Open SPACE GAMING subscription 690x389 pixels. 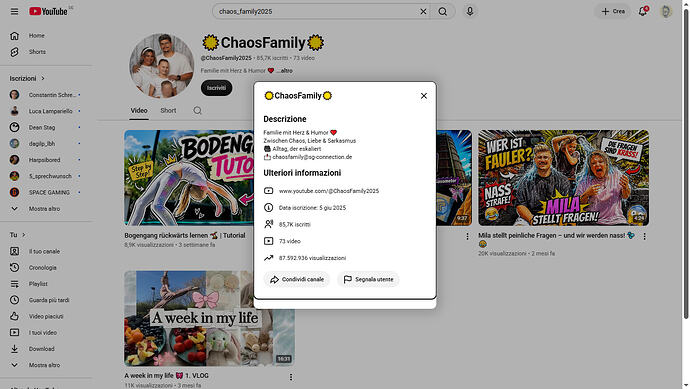pos(46,192)
